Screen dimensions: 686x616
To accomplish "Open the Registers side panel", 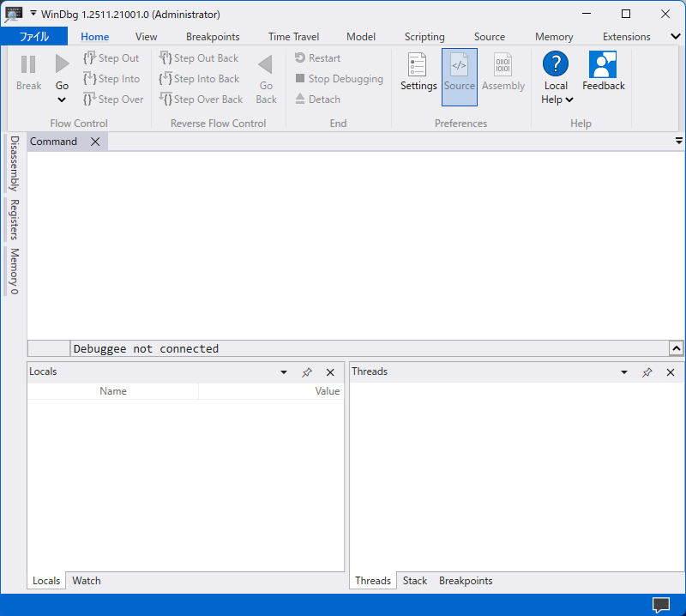I will point(14,220).
